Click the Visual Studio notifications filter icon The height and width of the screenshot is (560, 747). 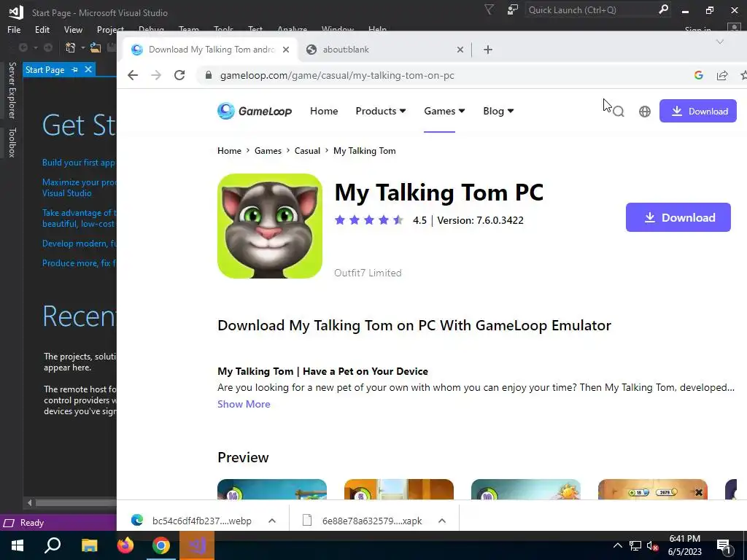(489, 9)
